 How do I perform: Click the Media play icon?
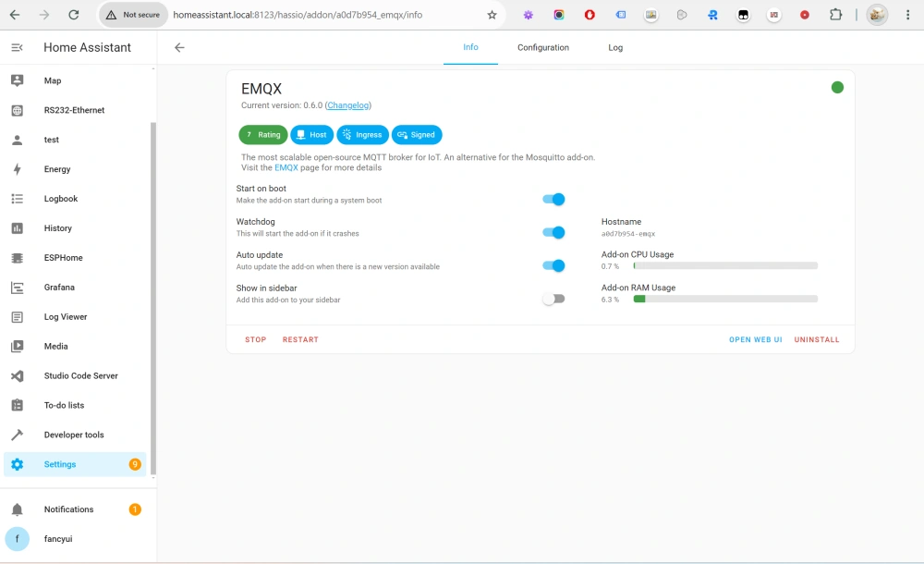pos(17,347)
